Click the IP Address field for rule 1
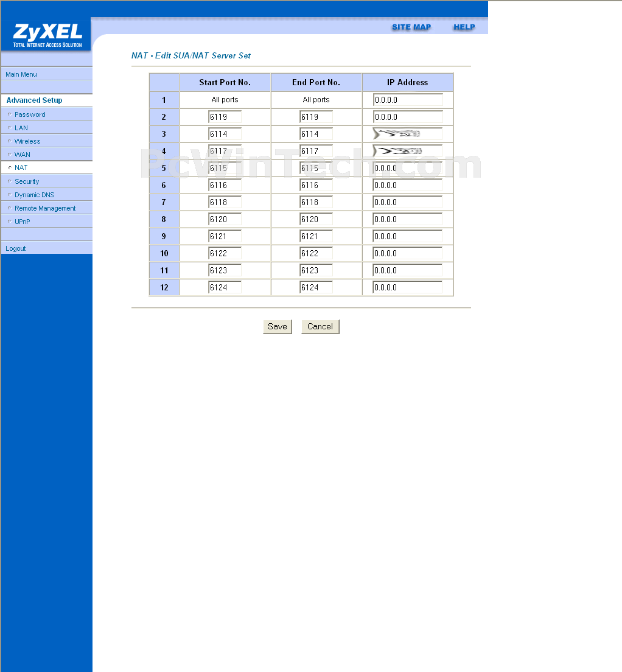This screenshot has width=622, height=672. tap(407, 100)
